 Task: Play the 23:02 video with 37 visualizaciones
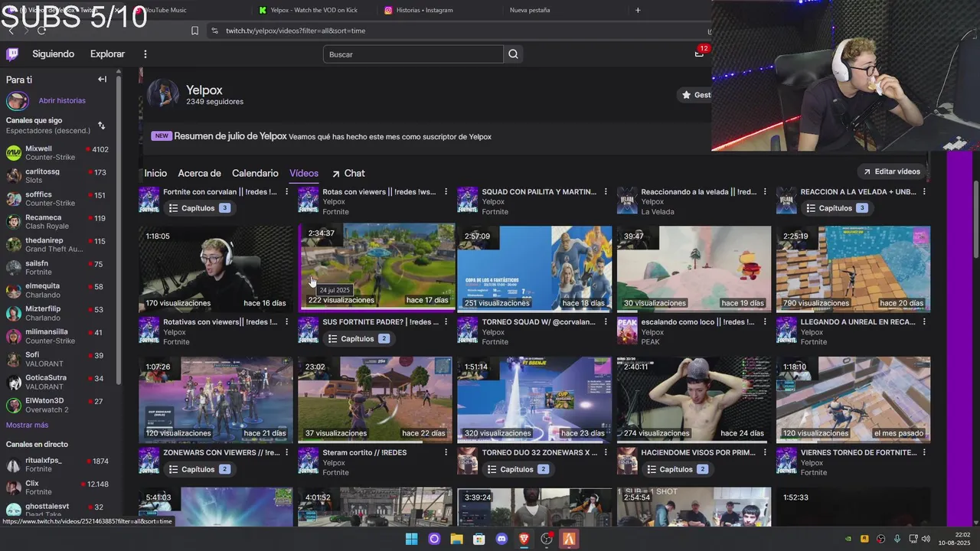click(375, 399)
